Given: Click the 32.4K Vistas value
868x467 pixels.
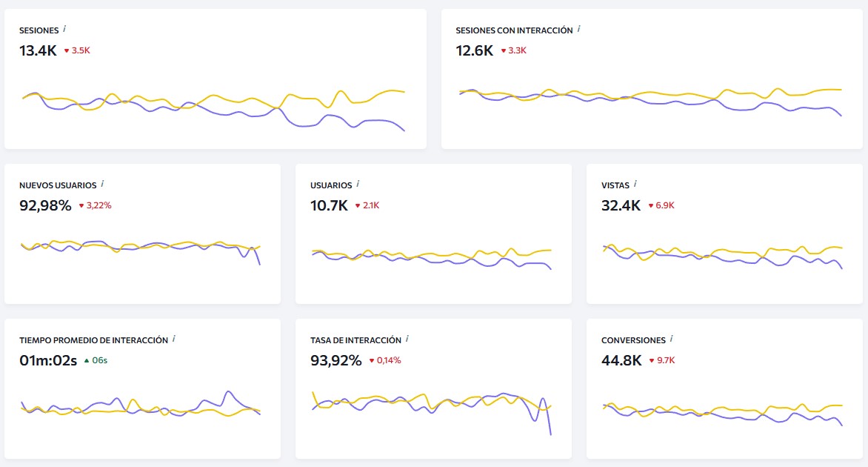Looking at the screenshot, I should (621, 205).
